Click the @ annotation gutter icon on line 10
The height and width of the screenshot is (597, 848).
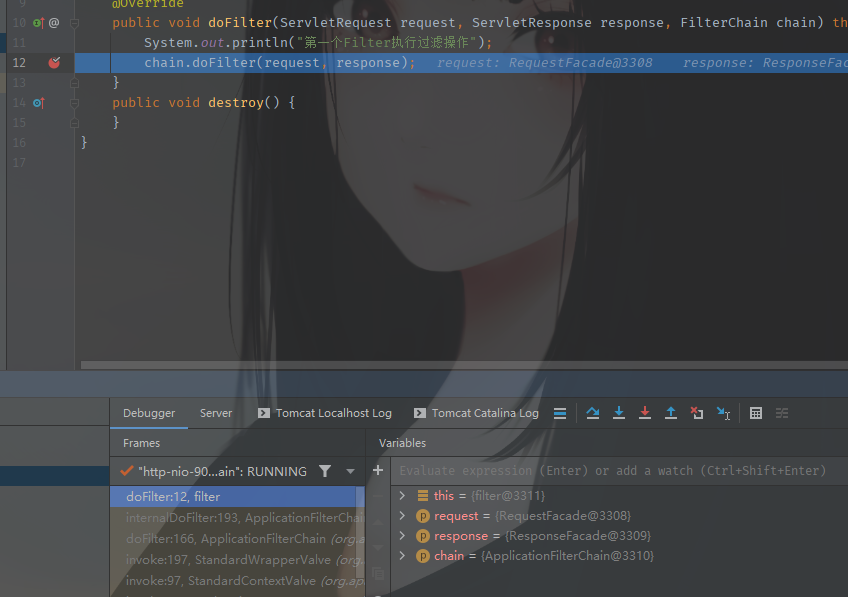54,23
